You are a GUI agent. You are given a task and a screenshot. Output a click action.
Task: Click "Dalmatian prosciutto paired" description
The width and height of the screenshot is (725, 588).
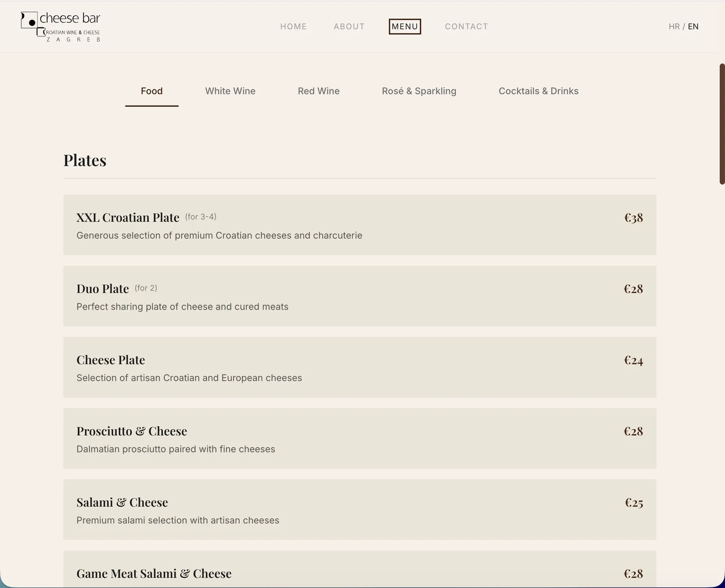[176, 449]
